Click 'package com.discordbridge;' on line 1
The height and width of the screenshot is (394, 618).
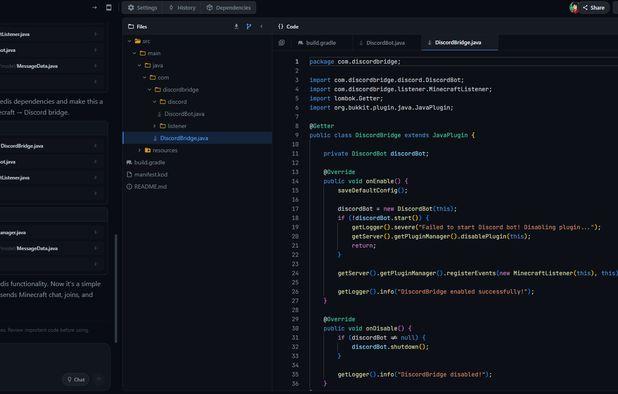(355, 61)
